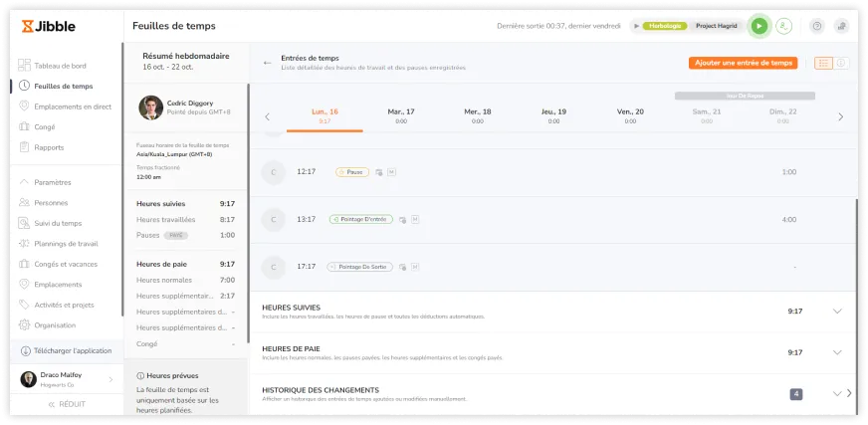868x425 pixels.
Task: Go to next week with right arrow
Action: point(840,116)
